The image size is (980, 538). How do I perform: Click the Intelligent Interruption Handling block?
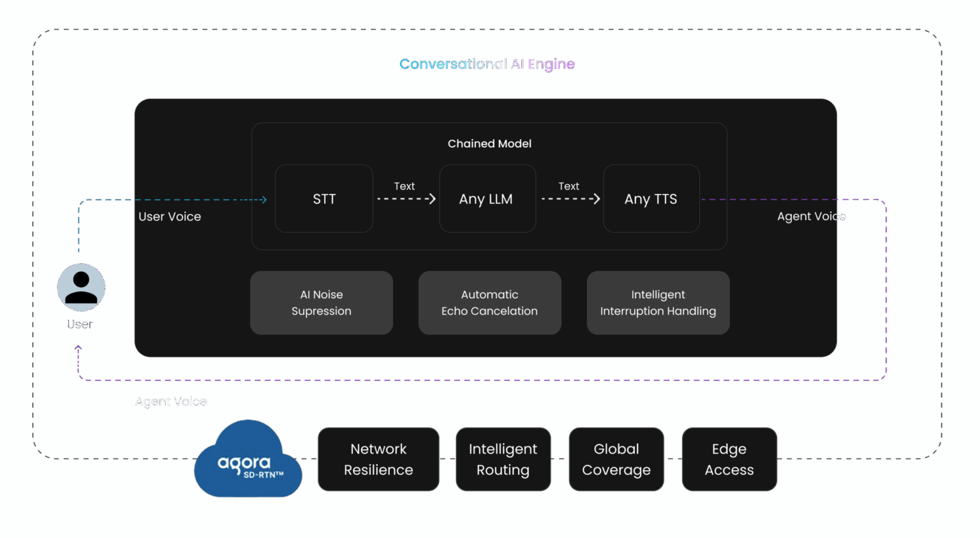click(658, 303)
